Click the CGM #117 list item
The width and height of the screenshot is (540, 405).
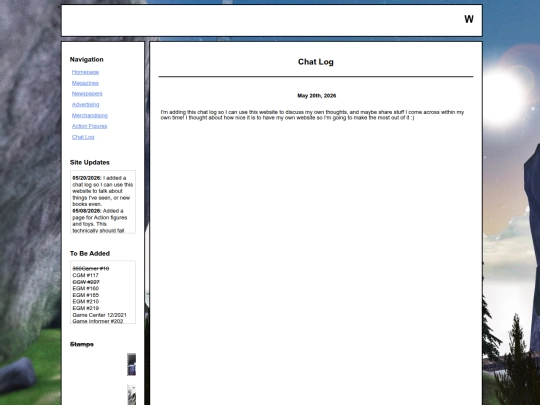pyautogui.click(x=85, y=275)
